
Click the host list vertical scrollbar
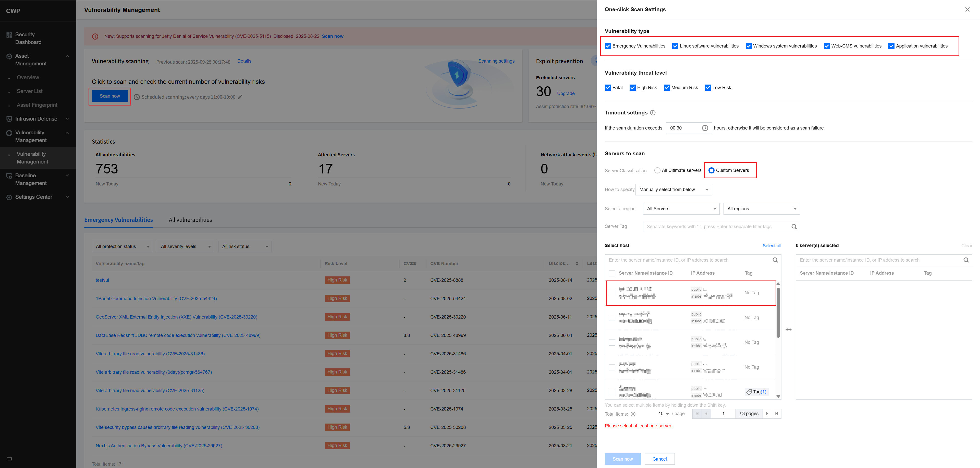click(778, 312)
